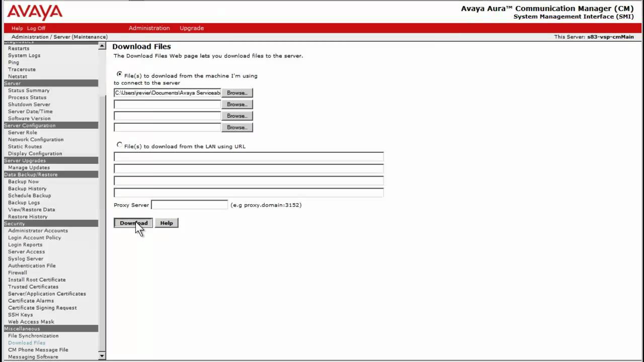Screen dimensions: 644x362
Task: Open Web Access Mask link
Action: [x=31, y=323]
